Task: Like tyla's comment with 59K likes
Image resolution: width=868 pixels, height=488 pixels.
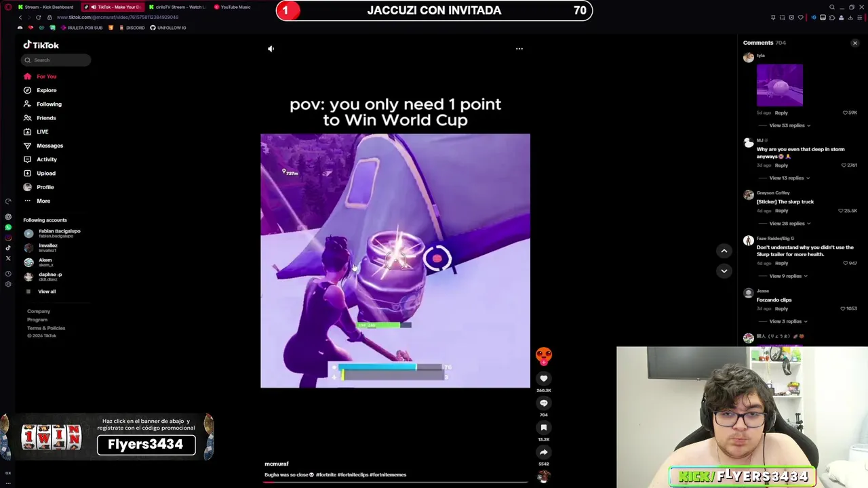Action: click(x=845, y=113)
